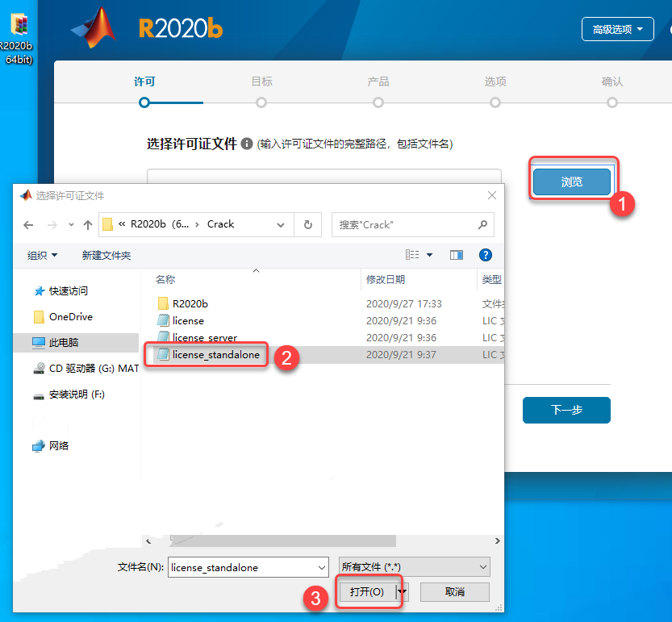Expand the 文件名 combo box dropdown
Viewport: 672px width, 622px height.
pyautogui.click(x=321, y=567)
